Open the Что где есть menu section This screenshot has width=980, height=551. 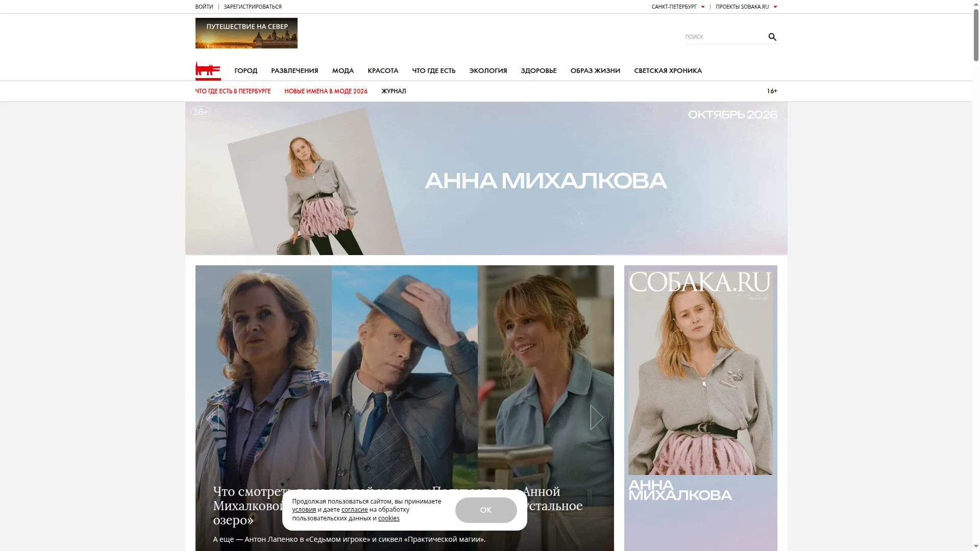coord(434,70)
